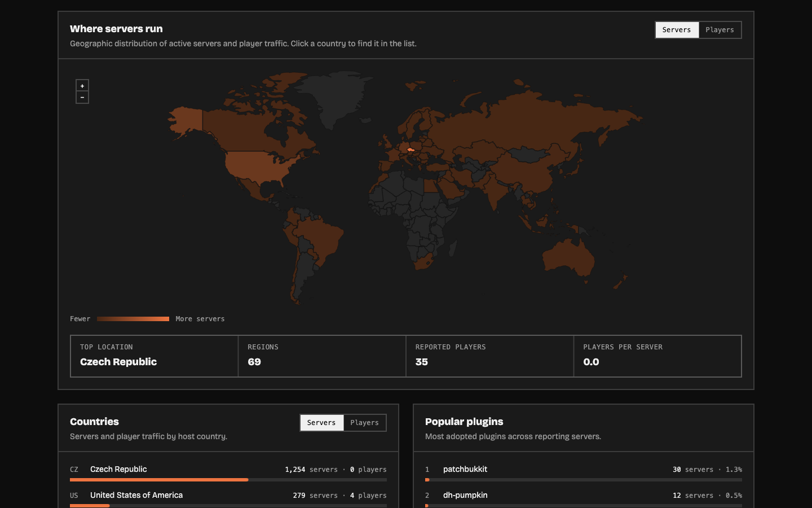Viewport: 812px width, 508px height.
Task: Select the highlighted Czech Republic on the map
Action: (x=411, y=150)
